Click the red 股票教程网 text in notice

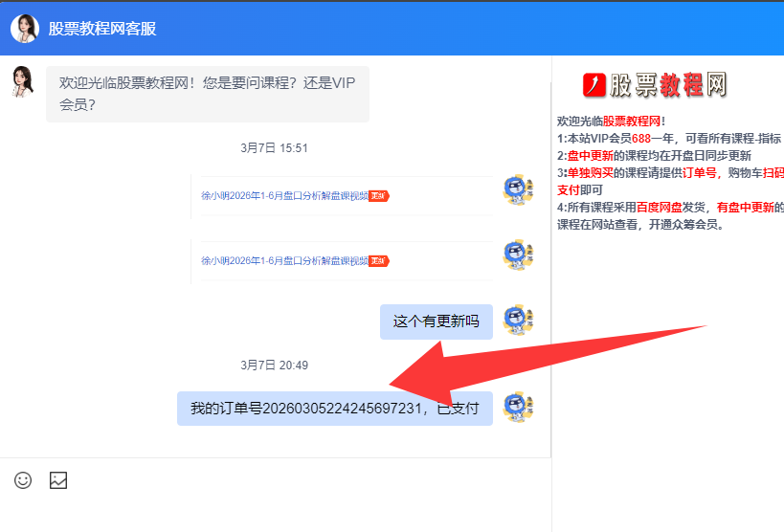click(x=632, y=122)
